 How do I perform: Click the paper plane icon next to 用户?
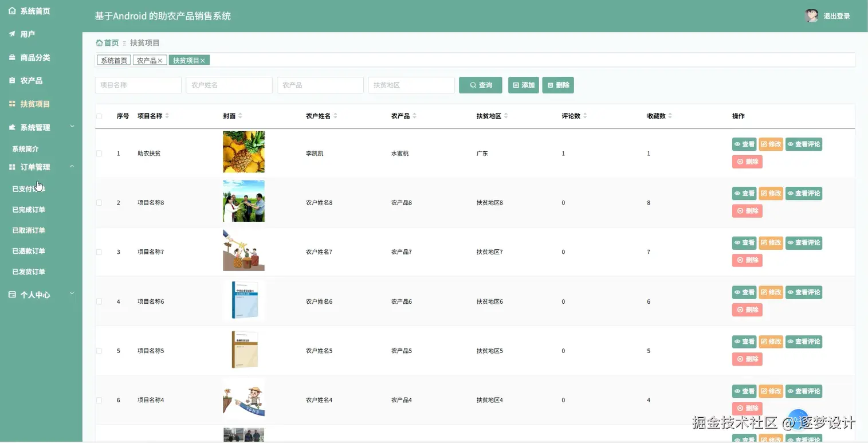tap(12, 34)
